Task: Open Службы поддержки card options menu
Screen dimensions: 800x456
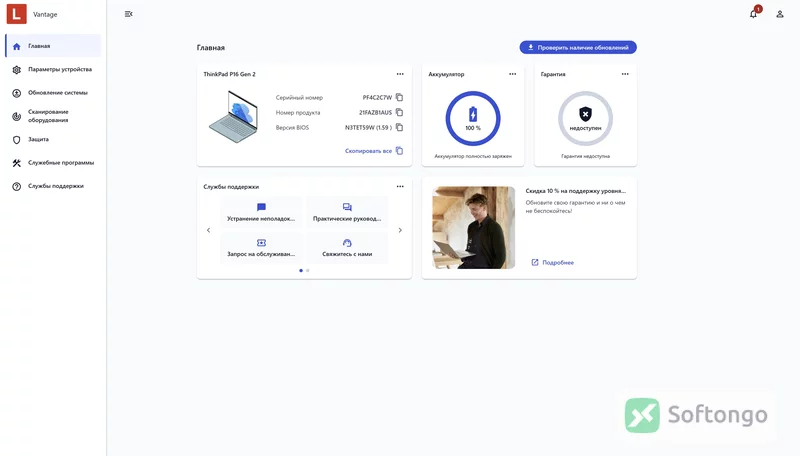Action: click(x=400, y=187)
